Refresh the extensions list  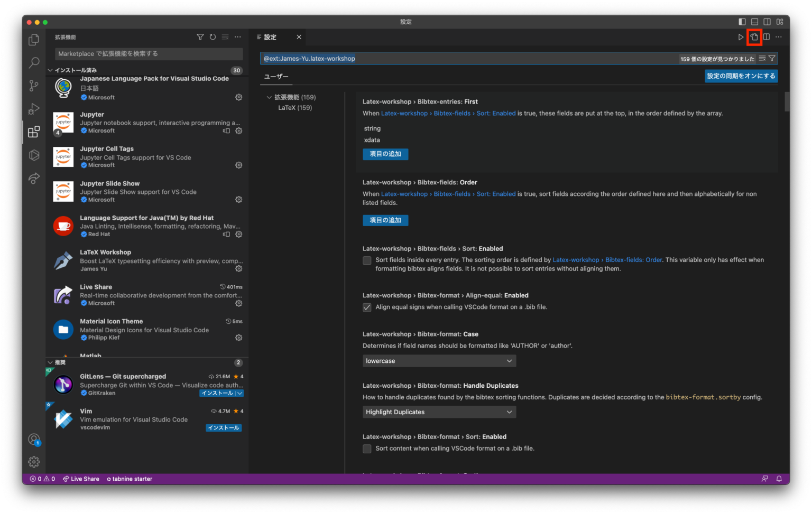click(x=213, y=37)
